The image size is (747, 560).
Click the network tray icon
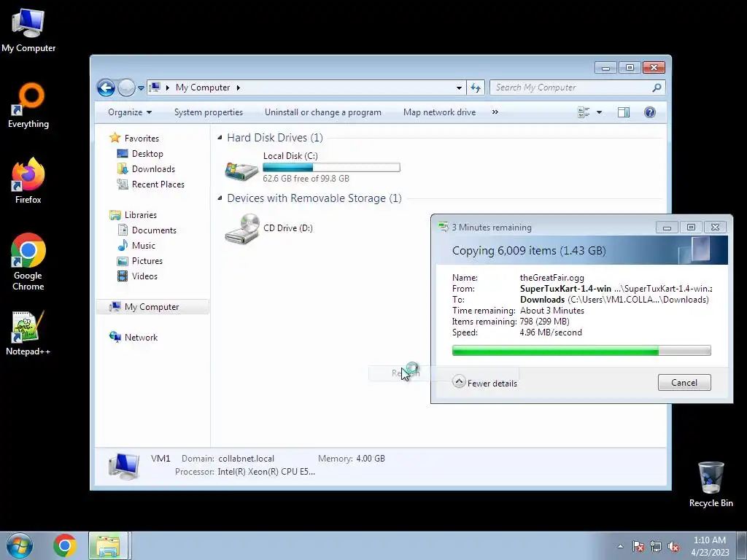[656, 546]
